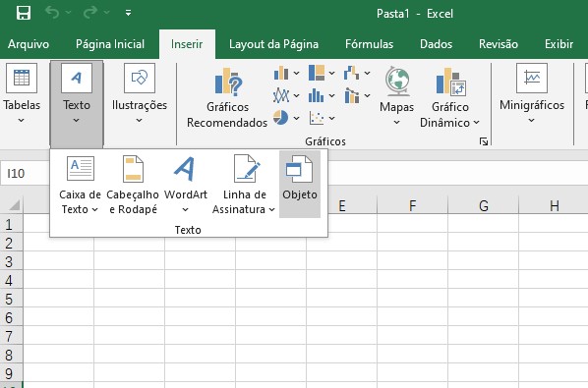Click the Redo arrow icon
This screenshot has height=388, width=588.
click(90, 13)
